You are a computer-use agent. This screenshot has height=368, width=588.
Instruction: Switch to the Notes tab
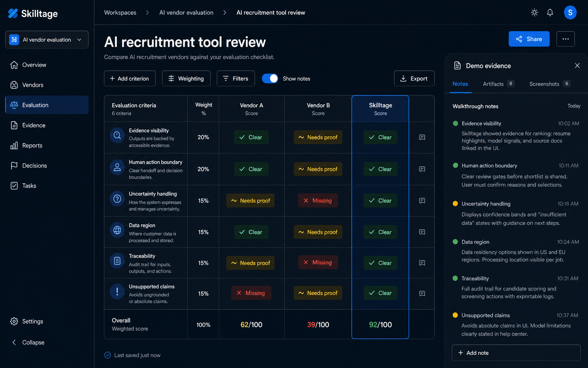pos(460,84)
